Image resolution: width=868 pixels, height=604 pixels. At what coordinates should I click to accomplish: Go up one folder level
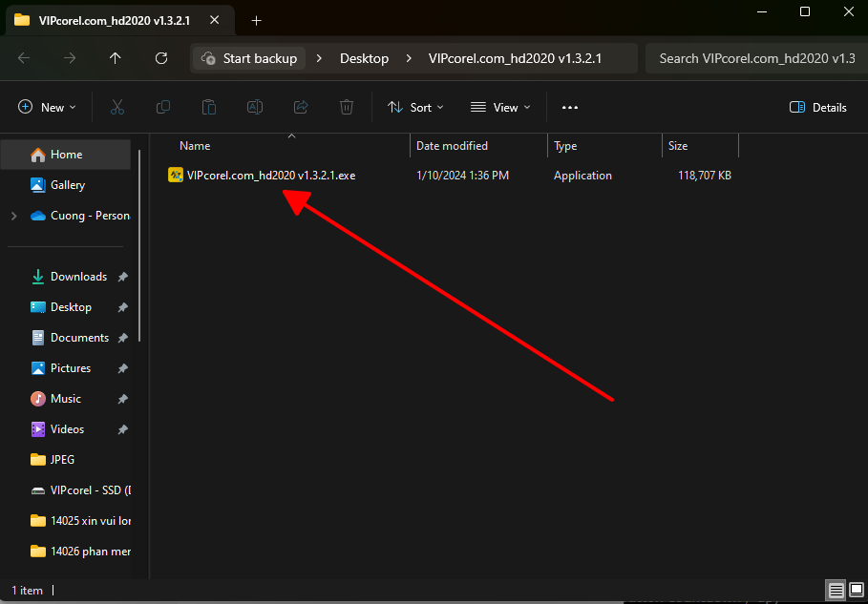(116, 58)
